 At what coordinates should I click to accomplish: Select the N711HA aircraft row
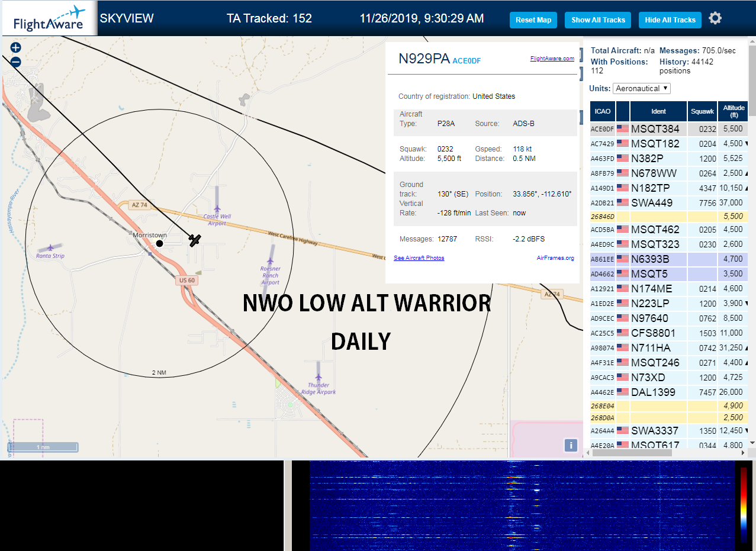click(x=669, y=347)
